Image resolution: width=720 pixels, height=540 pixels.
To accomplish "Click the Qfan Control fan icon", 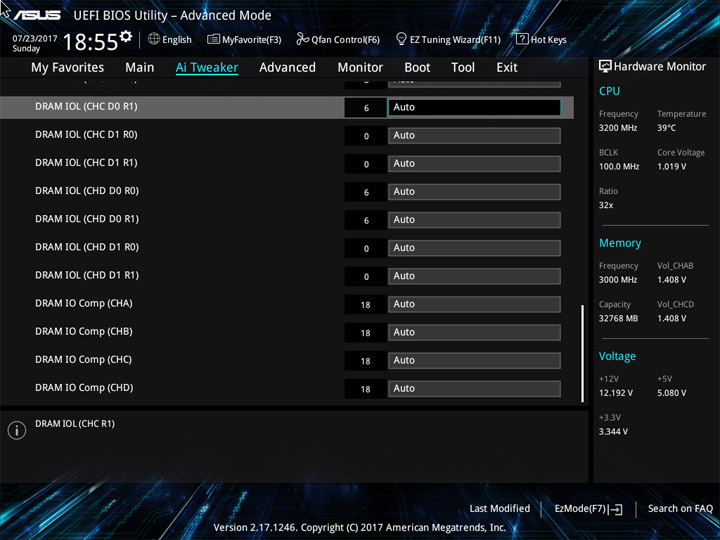I will [302, 39].
